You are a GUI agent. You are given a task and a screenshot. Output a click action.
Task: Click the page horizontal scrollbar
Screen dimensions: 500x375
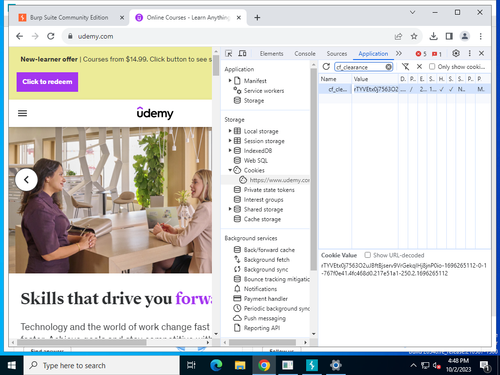pos(82,342)
